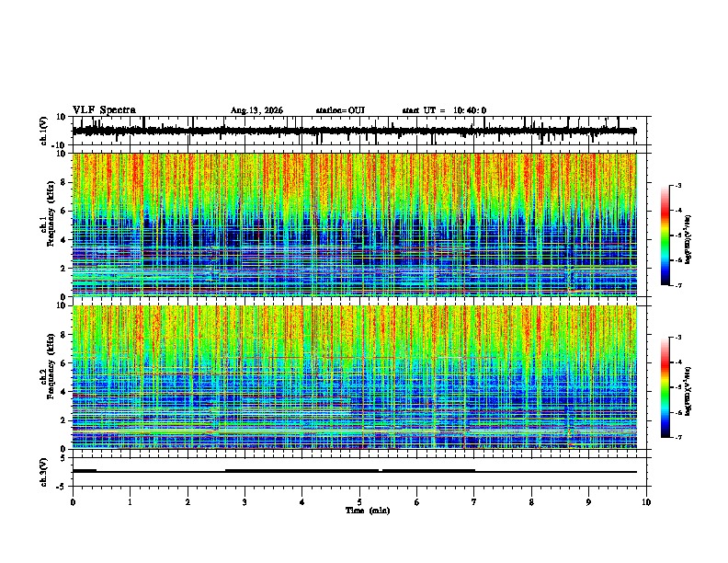Image resolution: width=728 pixels, height=563 pixels.
Task: Click the "4" kHz tick on ch.2 frequency axis
Action: 63,392
